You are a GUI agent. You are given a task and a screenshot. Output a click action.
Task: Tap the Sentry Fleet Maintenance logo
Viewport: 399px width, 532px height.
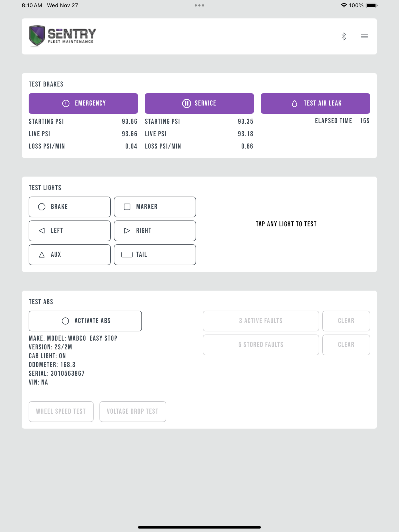click(62, 36)
